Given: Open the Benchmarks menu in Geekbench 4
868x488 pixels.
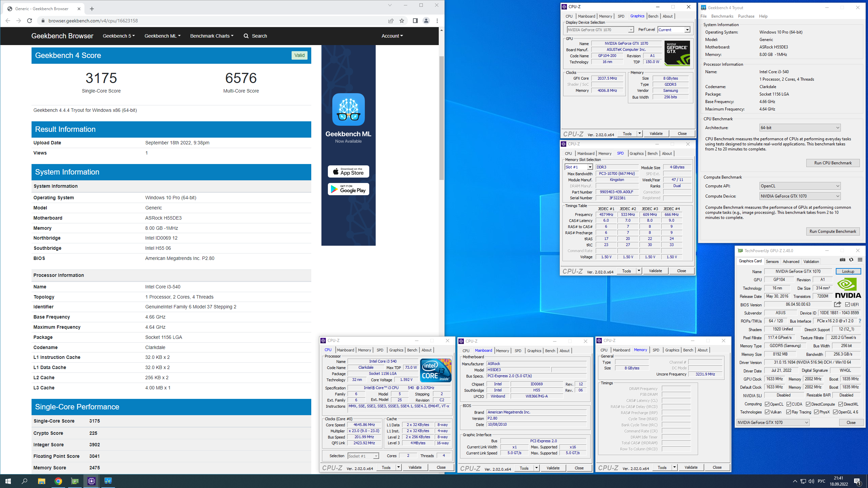Looking at the screenshot, I should tap(722, 16).
